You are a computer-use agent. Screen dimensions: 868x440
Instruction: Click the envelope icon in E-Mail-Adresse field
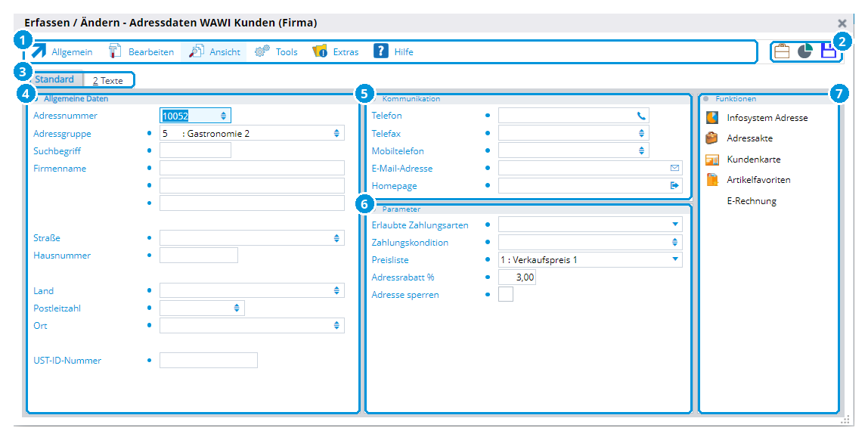pyautogui.click(x=674, y=168)
